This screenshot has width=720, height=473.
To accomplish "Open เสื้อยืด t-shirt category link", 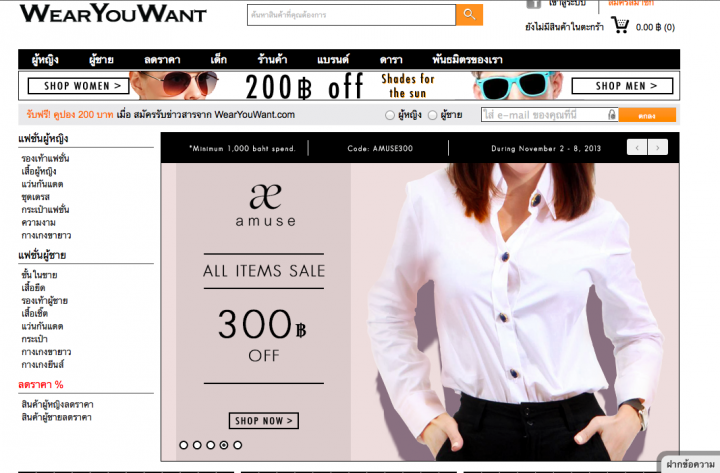I will point(33,288).
